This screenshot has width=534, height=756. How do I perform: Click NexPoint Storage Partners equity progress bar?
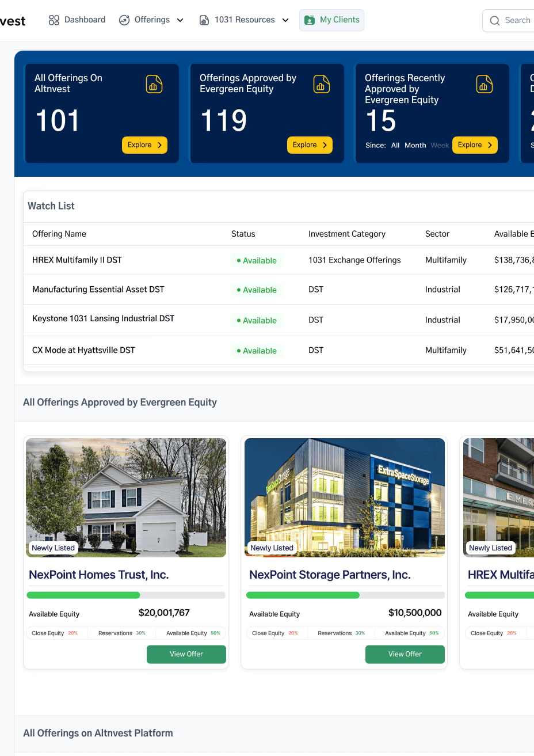pos(345,595)
